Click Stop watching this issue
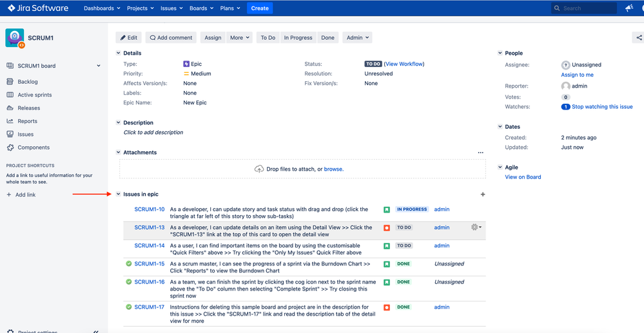644x333 pixels. [602, 107]
